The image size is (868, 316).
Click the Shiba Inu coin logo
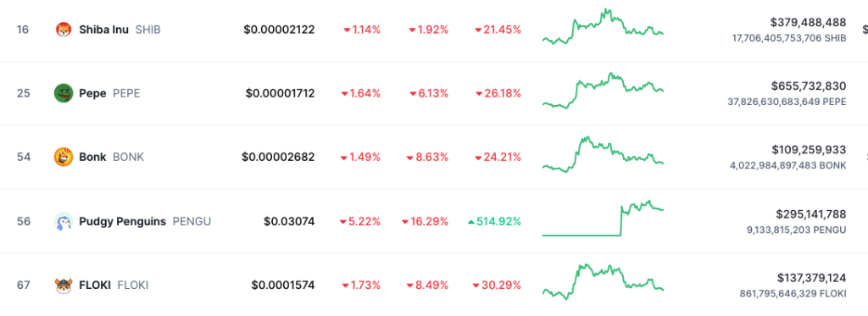(x=64, y=30)
